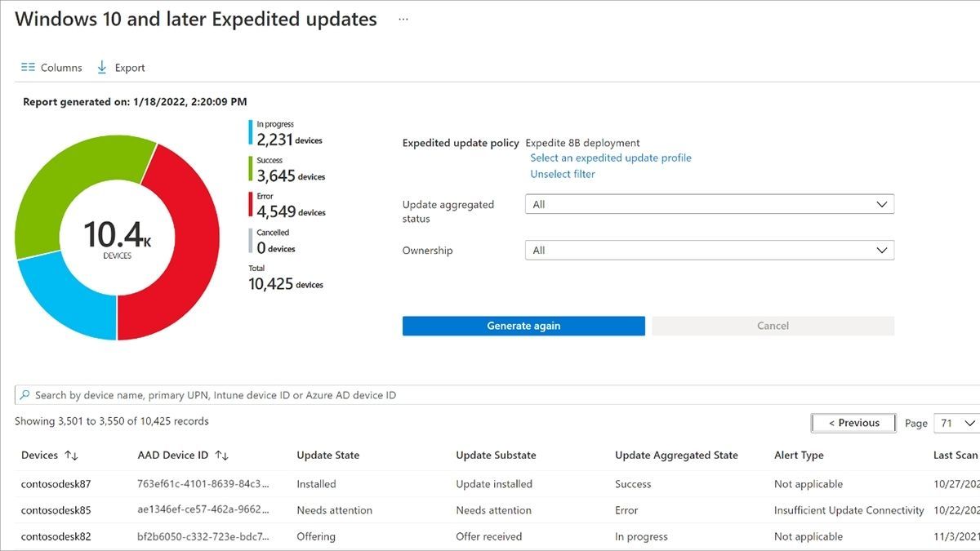Click the Installed update state cell

pyautogui.click(x=316, y=484)
